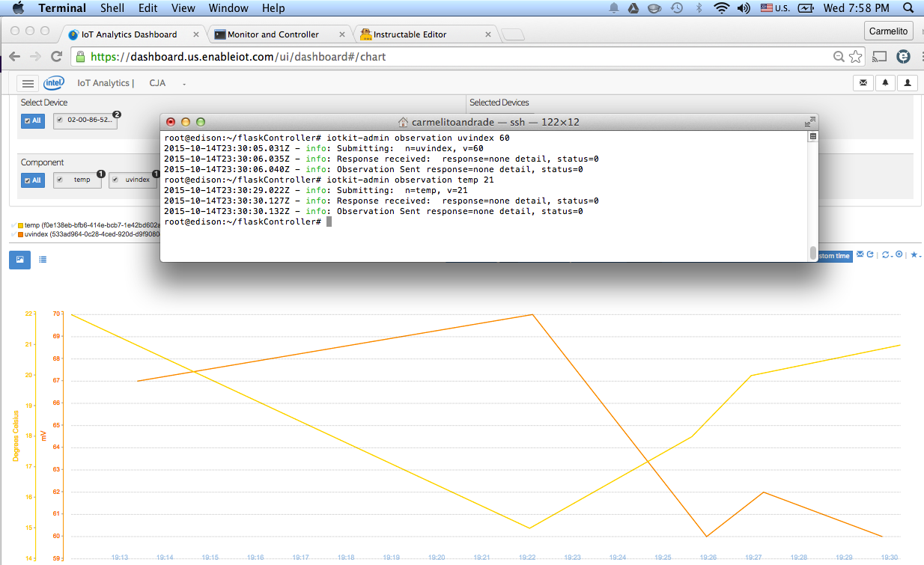Toggle device 02-00-86-52 checkbox
924x565 pixels.
pos(60,120)
